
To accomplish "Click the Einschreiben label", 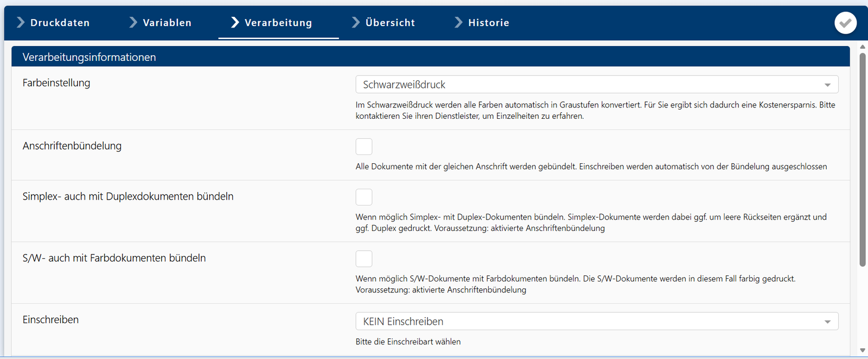I will click(x=50, y=320).
